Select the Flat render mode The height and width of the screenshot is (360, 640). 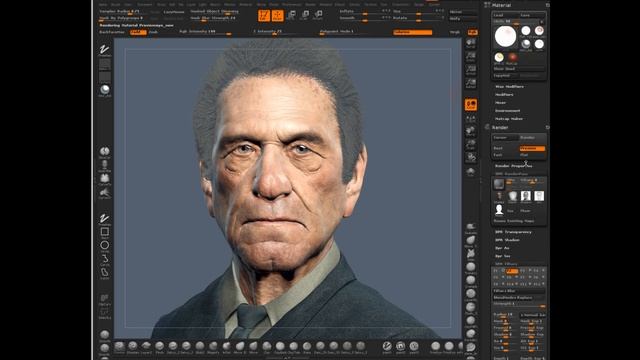coord(532,155)
